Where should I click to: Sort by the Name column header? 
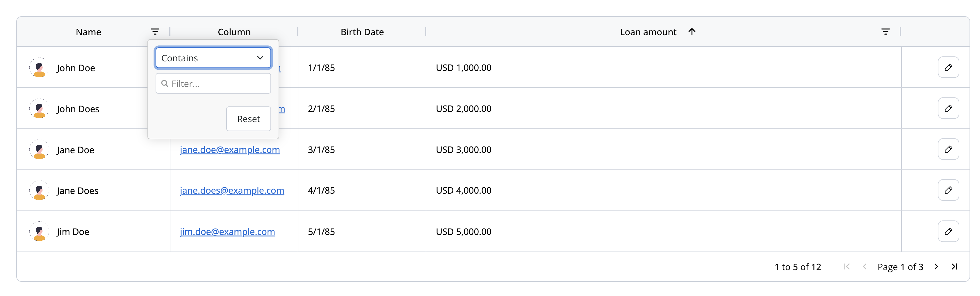click(x=88, y=32)
